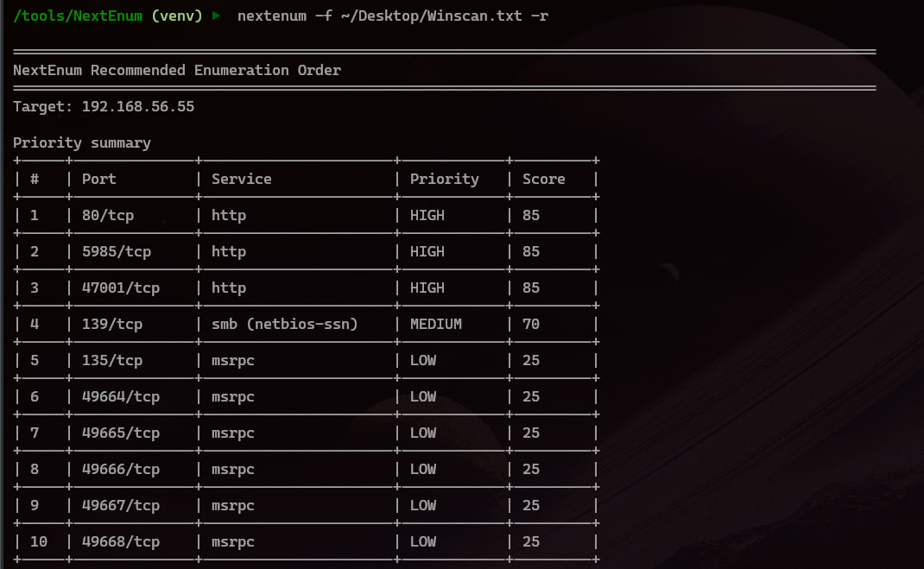Select port 49666/tcp cell
The height and width of the screenshot is (569, 924).
click(121, 470)
